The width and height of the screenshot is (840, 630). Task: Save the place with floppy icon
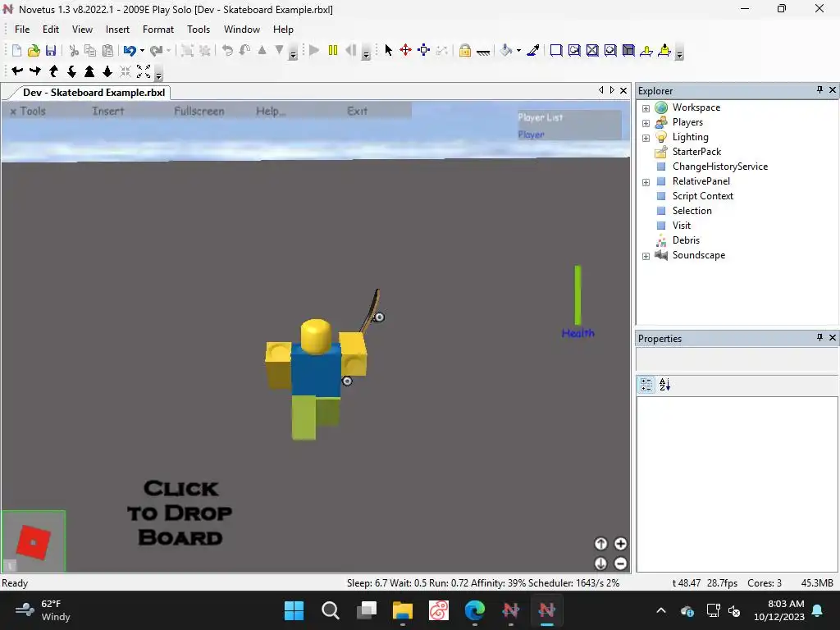(51, 50)
